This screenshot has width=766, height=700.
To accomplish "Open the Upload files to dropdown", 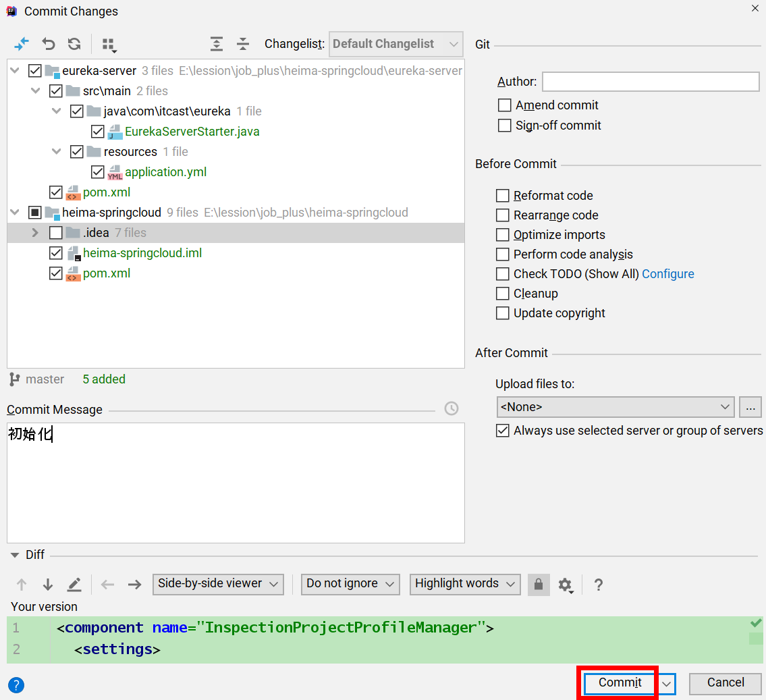I will coord(615,407).
